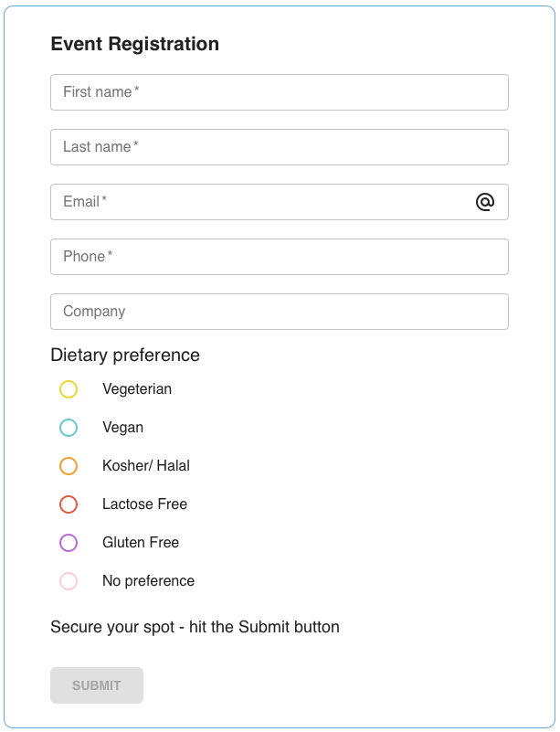The image size is (560, 732).
Task: Select the yellow Vegetarian radio button
Action: tap(69, 389)
